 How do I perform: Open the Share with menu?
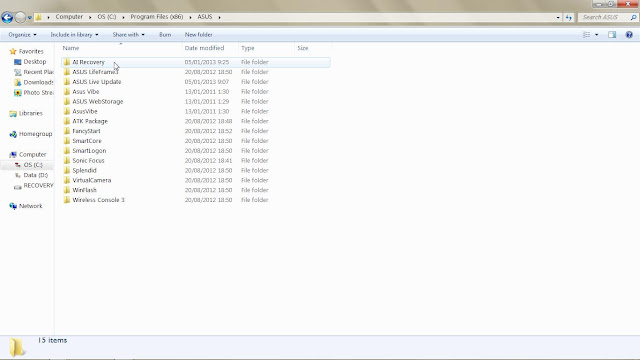point(129,35)
